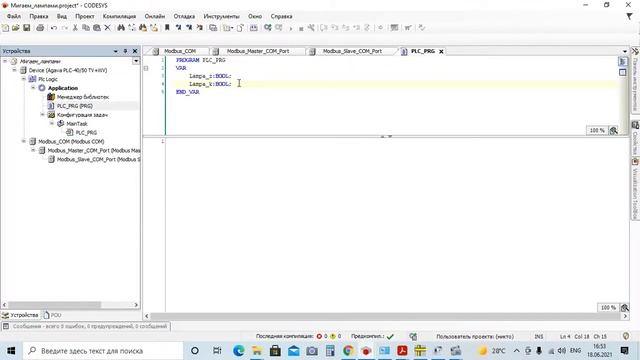Select Library Manager in the device tree

pyautogui.click(x=82, y=97)
